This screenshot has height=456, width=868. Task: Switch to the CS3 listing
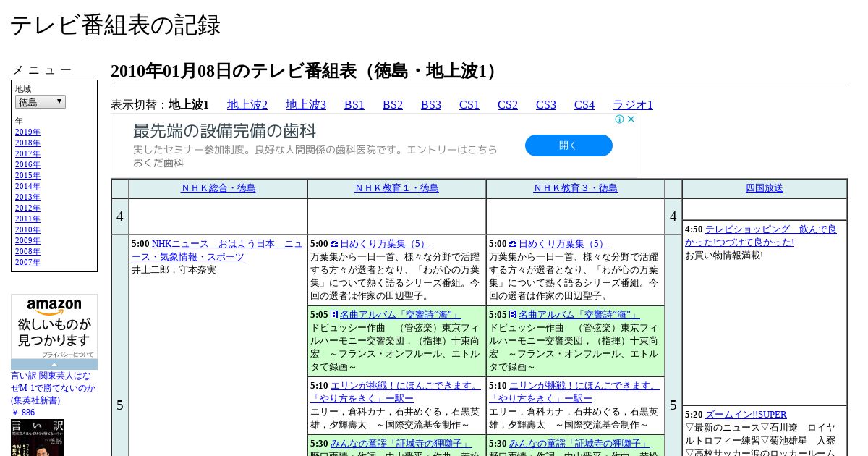pos(546,105)
